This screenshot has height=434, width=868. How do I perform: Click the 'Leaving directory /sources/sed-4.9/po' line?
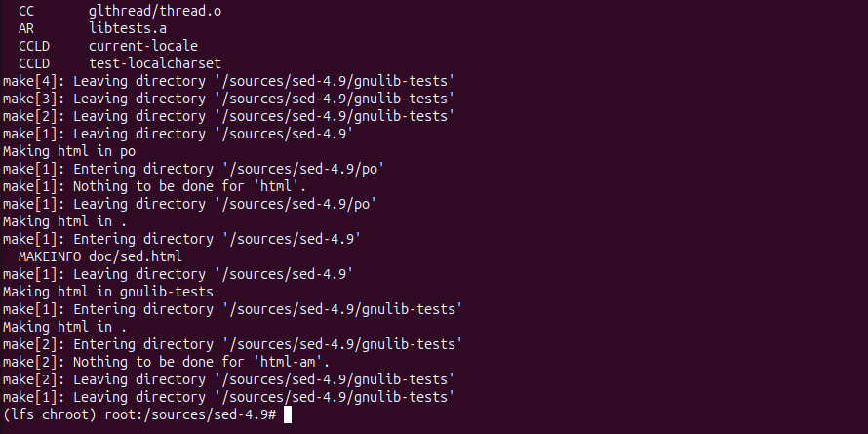pyautogui.click(x=189, y=204)
